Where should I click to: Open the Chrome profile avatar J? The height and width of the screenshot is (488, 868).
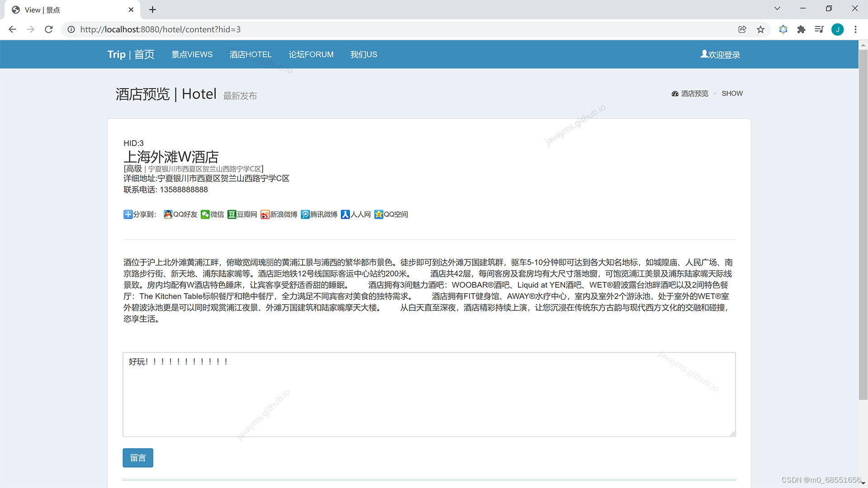(837, 29)
